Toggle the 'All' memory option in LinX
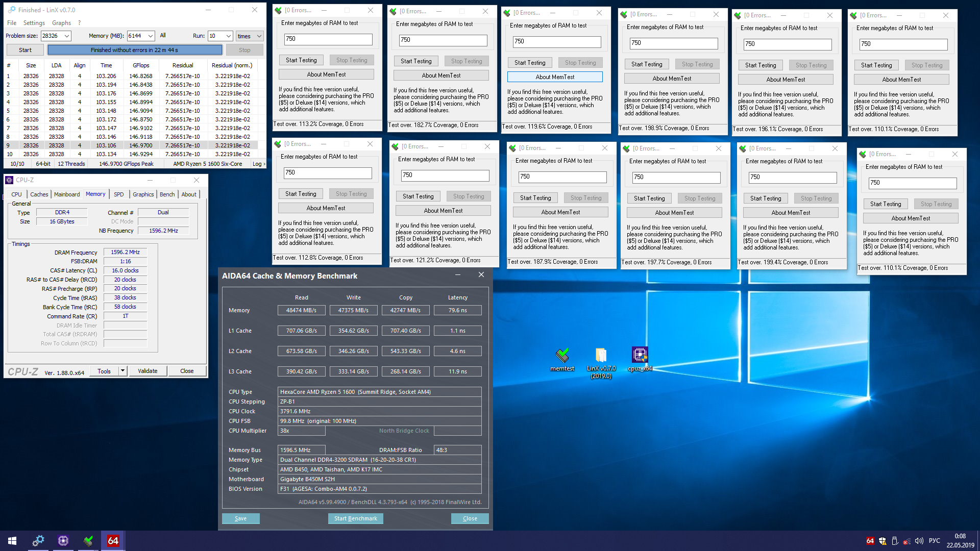 pos(163,36)
